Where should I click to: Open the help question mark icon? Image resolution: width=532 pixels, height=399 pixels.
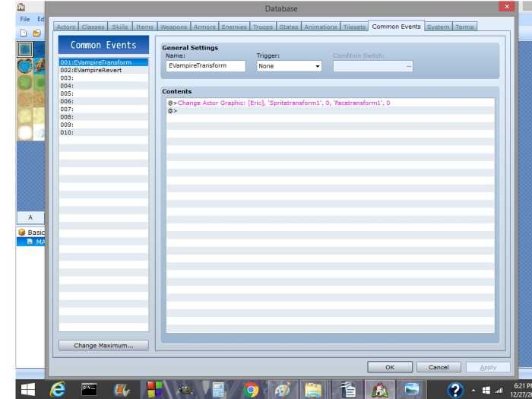pos(455,390)
